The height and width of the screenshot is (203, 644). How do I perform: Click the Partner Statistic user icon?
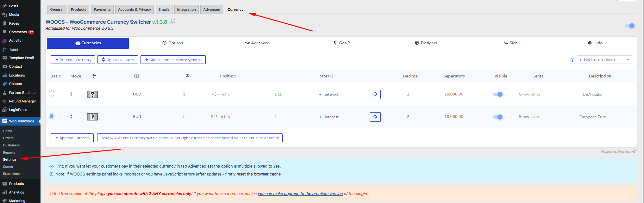[4, 93]
